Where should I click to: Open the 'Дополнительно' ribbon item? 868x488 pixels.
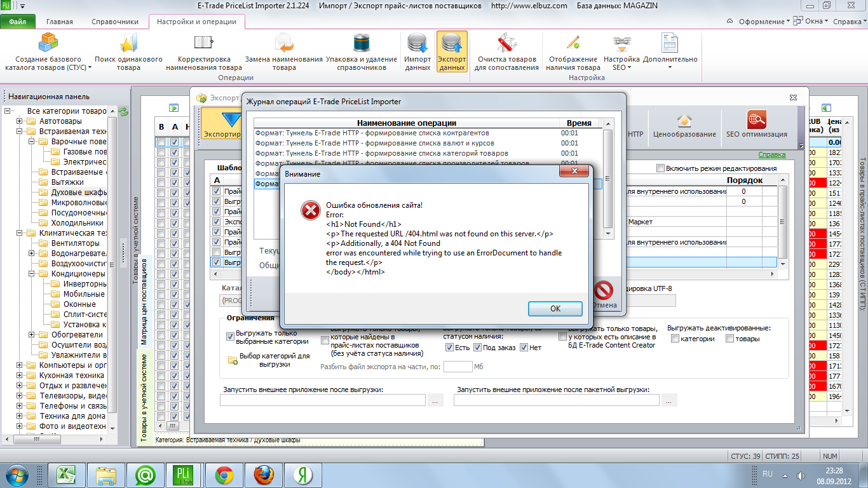tap(670, 51)
